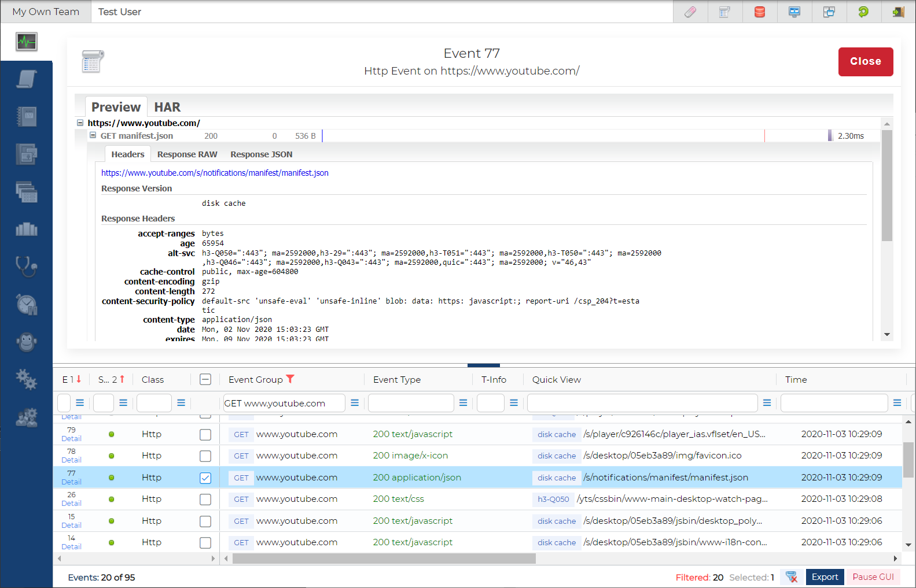Open the bar chart sidebar icon

[27, 230]
